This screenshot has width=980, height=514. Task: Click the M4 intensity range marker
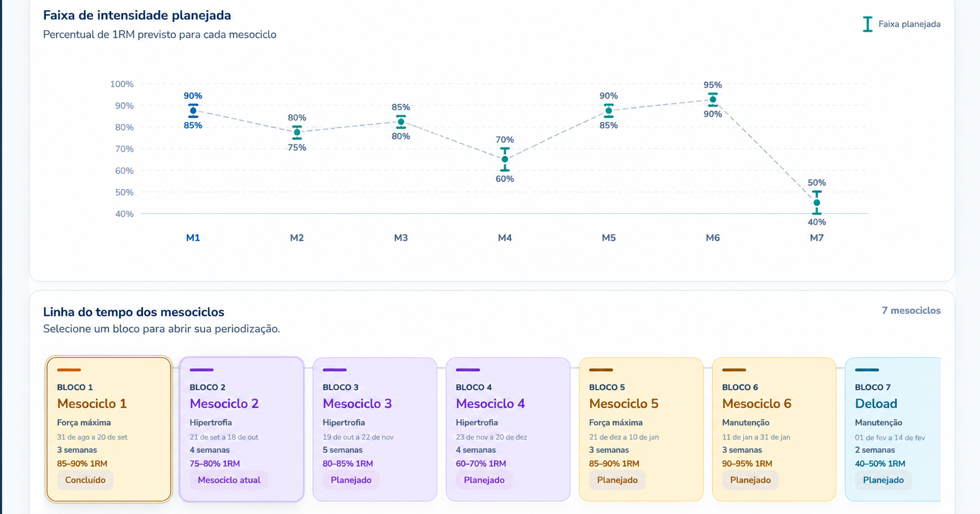[505, 159]
